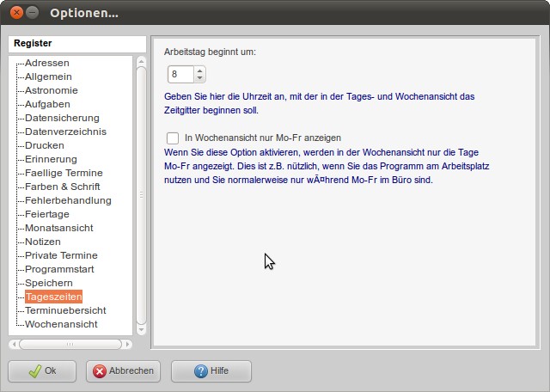This screenshot has height=392, width=550.
Task: Open Fehlerbehandlung options
Action: 68,200
